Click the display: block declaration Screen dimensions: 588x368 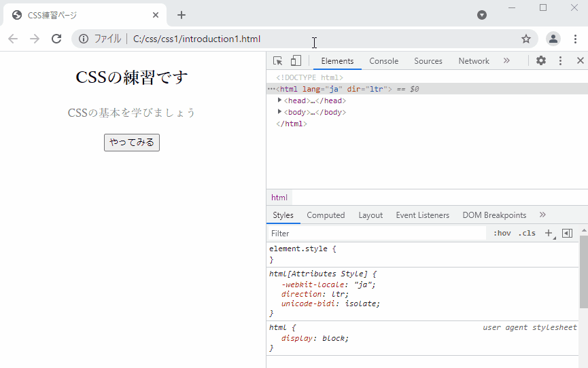(x=315, y=338)
